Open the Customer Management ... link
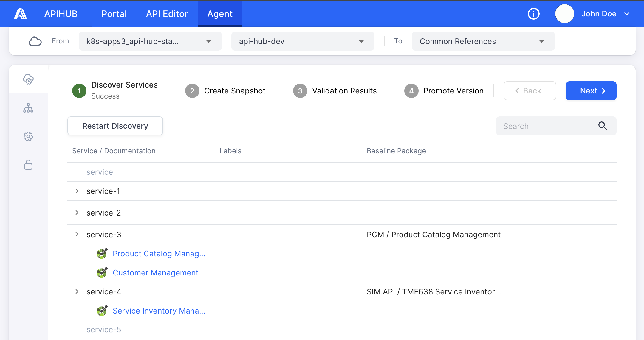Screen dimensions: 644x340 [x=160, y=273]
